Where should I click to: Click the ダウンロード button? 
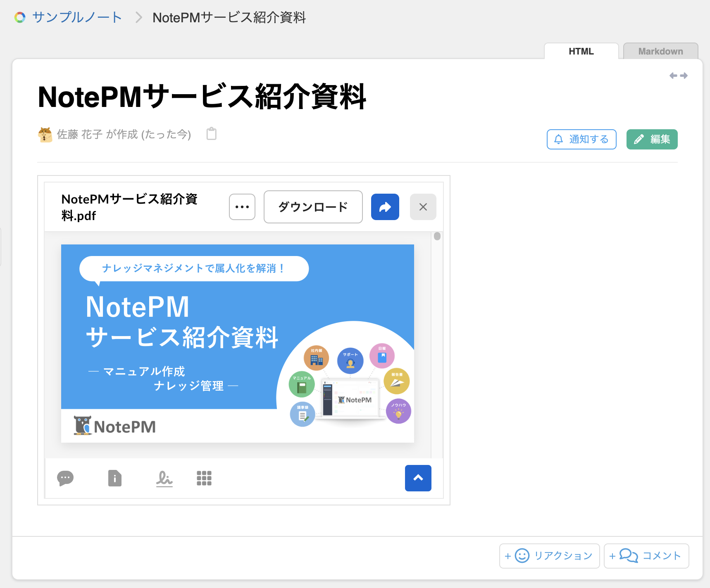[313, 207]
